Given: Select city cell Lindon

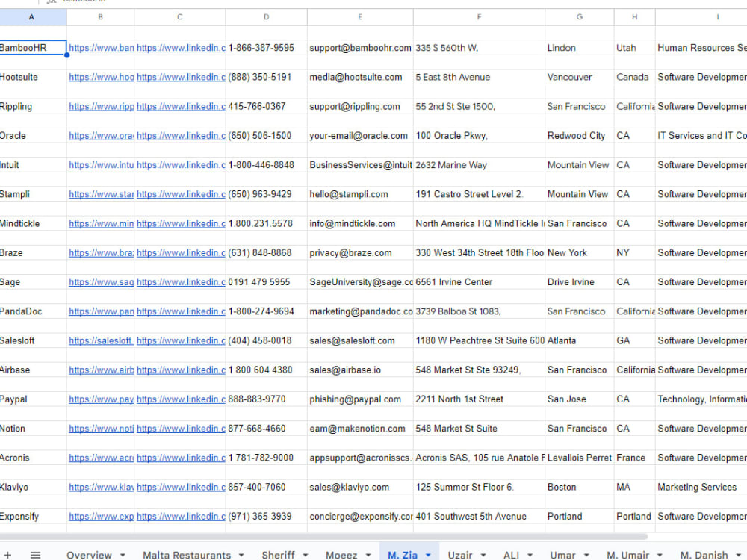Looking at the screenshot, I should 580,48.
